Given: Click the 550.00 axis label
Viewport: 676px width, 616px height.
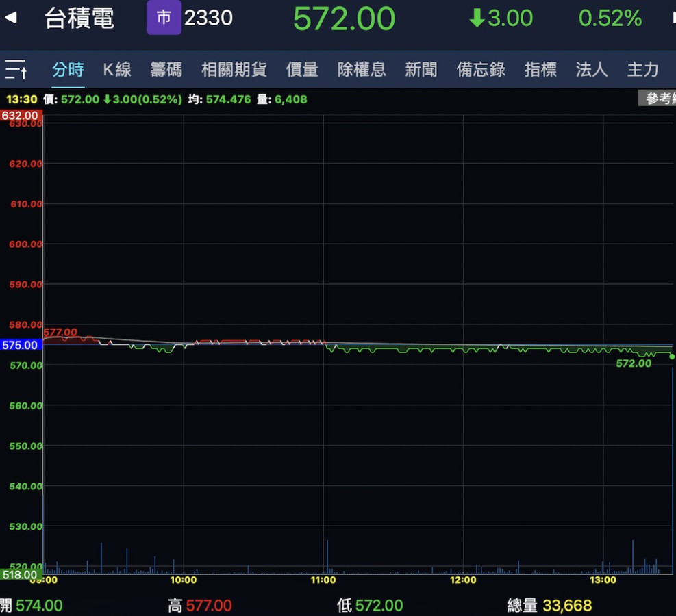Looking at the screenshot, I should 25,446.
